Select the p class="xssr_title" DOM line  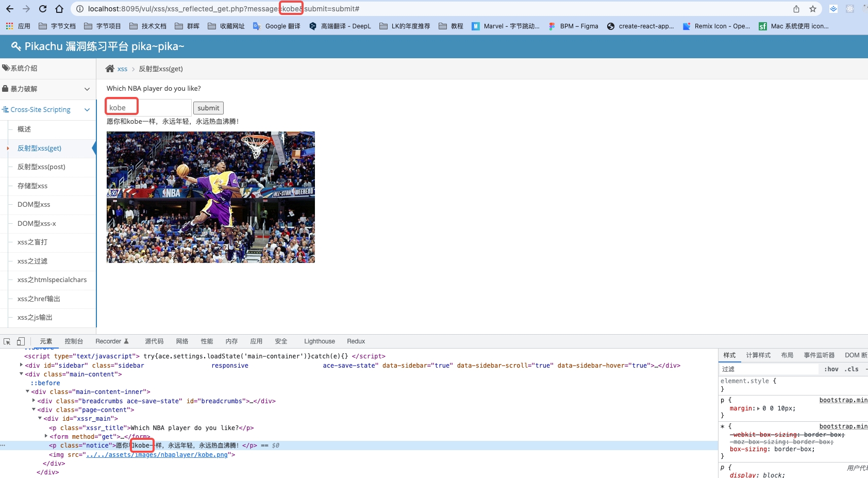(x=151, y=427)
